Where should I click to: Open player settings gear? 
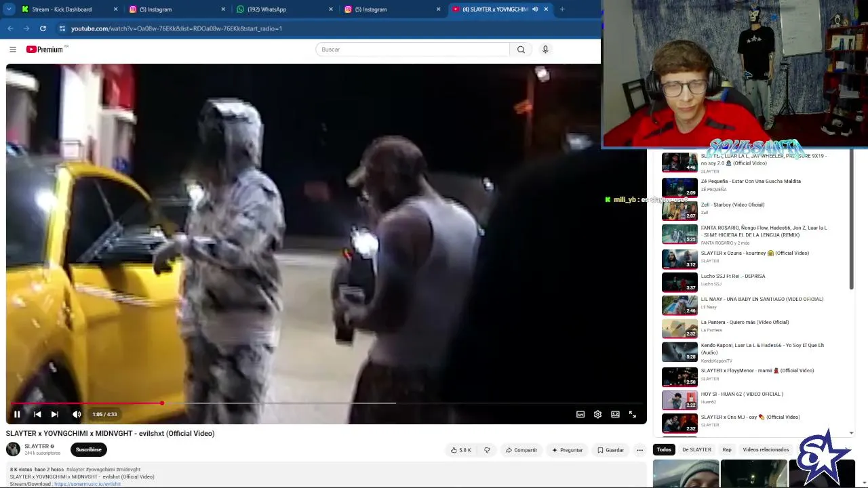coord(597,414)
